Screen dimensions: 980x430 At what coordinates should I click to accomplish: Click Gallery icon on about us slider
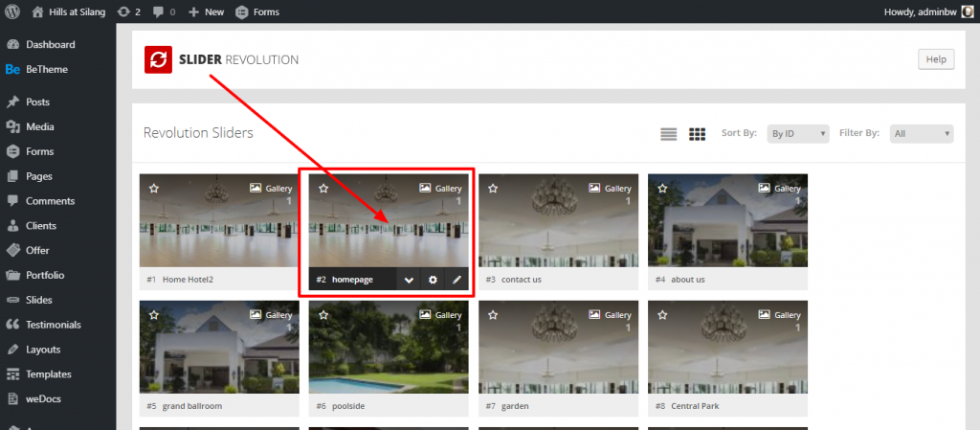point(764,188)
